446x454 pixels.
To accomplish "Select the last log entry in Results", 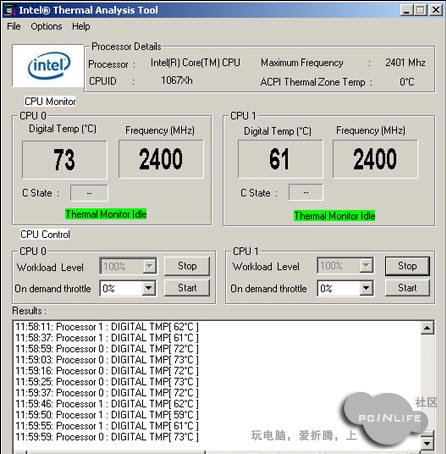I will point(107,437).
